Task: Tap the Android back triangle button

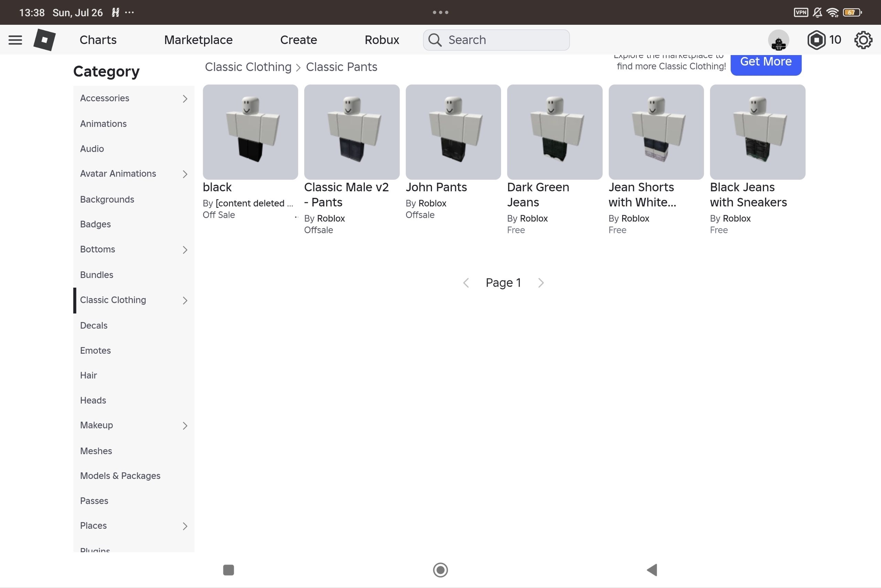Action: click(x=652, y=570)
